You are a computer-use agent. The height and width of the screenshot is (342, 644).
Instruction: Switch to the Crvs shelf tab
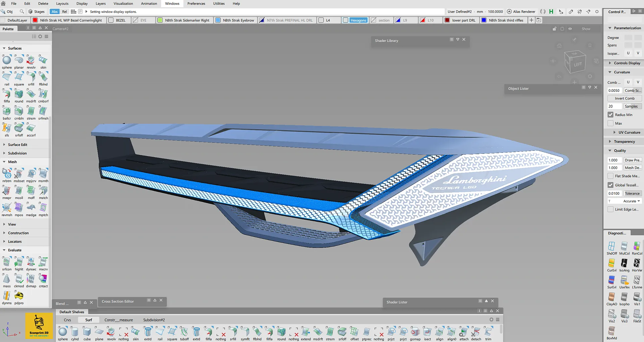click(67, 320)
